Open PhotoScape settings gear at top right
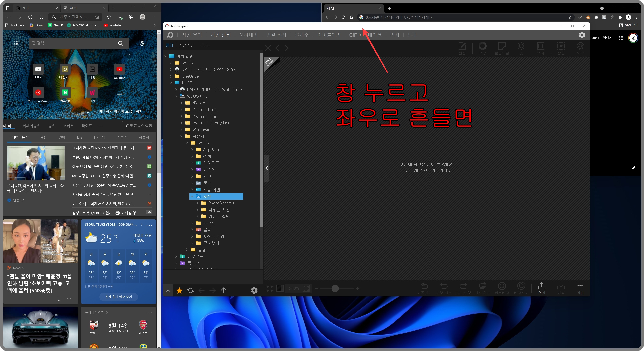644x351 pixels. click(582, 35)
